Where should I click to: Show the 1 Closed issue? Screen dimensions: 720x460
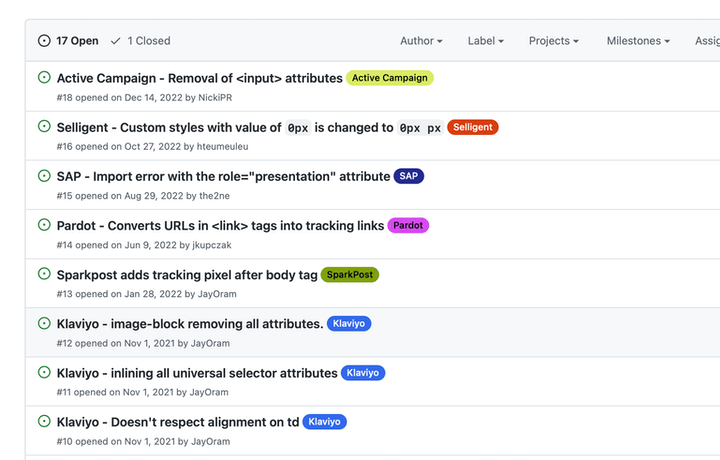click(141, 41)
